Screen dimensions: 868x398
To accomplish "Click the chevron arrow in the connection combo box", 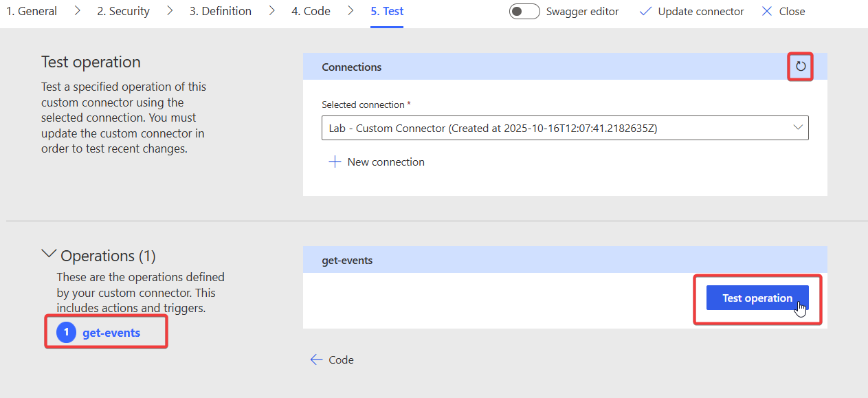I will point(798,128).
